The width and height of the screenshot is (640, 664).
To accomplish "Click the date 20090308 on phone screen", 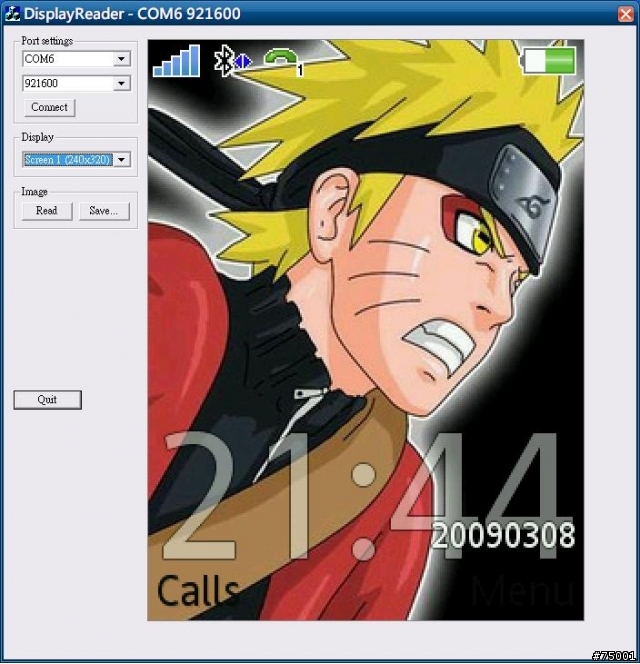I will 503,536.
